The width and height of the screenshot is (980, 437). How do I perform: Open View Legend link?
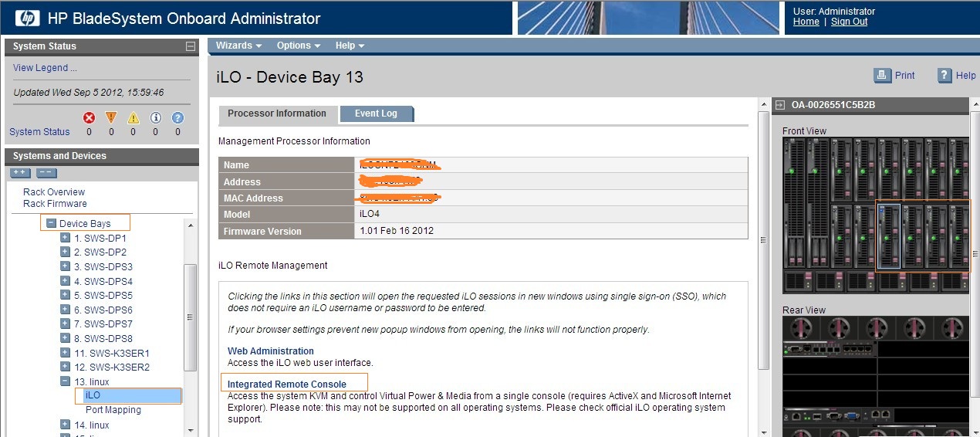[x=45, y=68]
